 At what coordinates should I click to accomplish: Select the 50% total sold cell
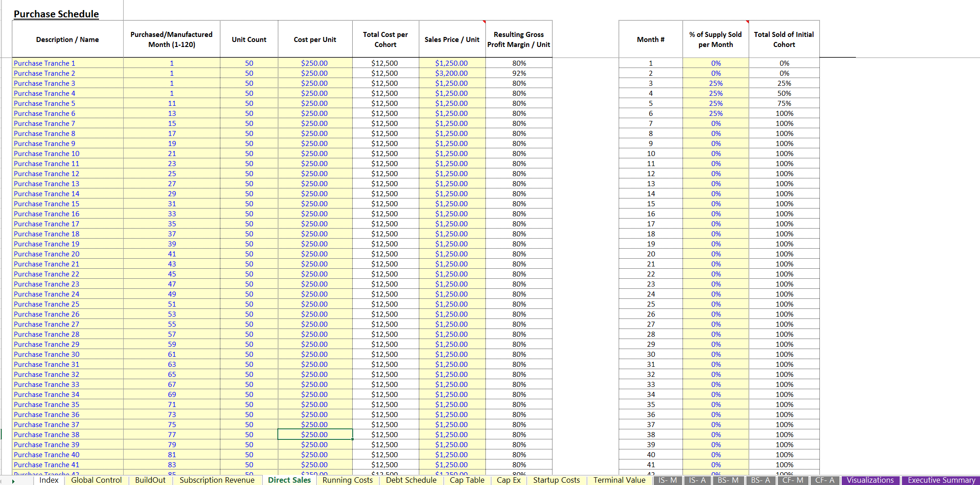(784, 93)
